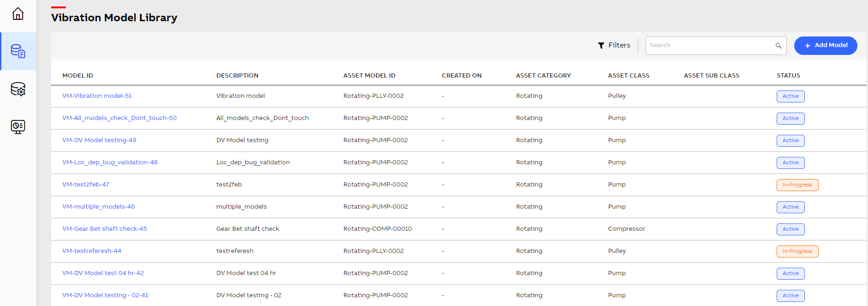This screenshot has height=306, width=868.
Task: Click the Filters funnel icon
Action: coord(601,45)
